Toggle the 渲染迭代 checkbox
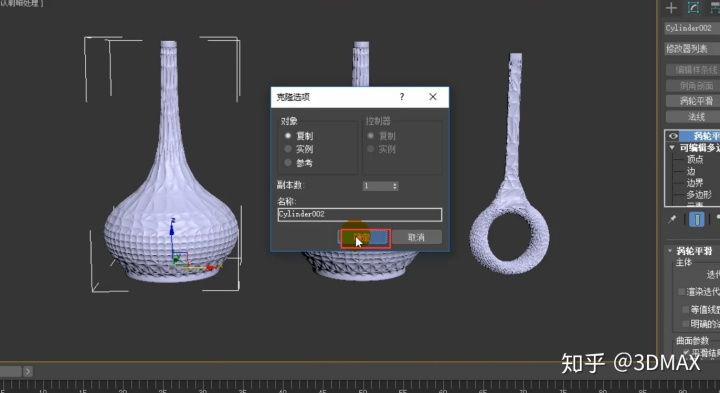 click(681, 292)
